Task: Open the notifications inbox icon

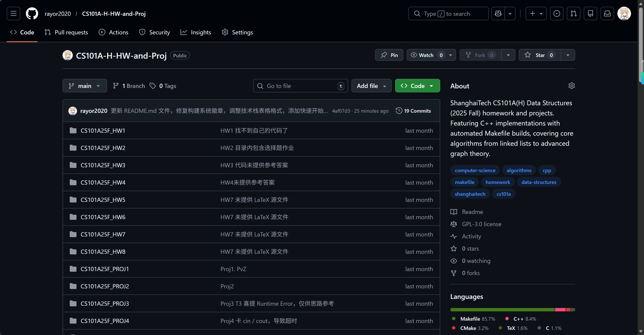Action: tap(607, 14)
